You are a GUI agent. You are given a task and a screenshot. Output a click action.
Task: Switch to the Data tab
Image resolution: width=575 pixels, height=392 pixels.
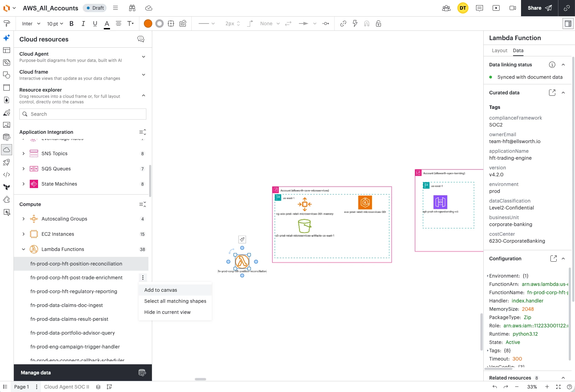(518, 50)
